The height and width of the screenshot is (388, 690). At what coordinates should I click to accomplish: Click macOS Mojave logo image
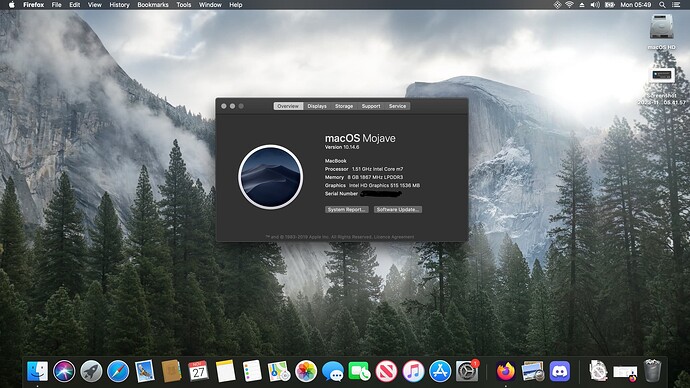pos(271,177)
